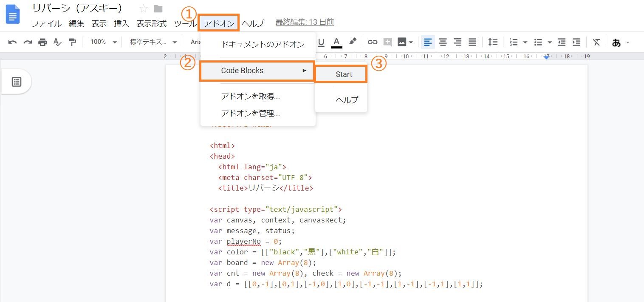Open 最終編集: 13 日前 revision link
Screen dimensions: 644x302
305,22
